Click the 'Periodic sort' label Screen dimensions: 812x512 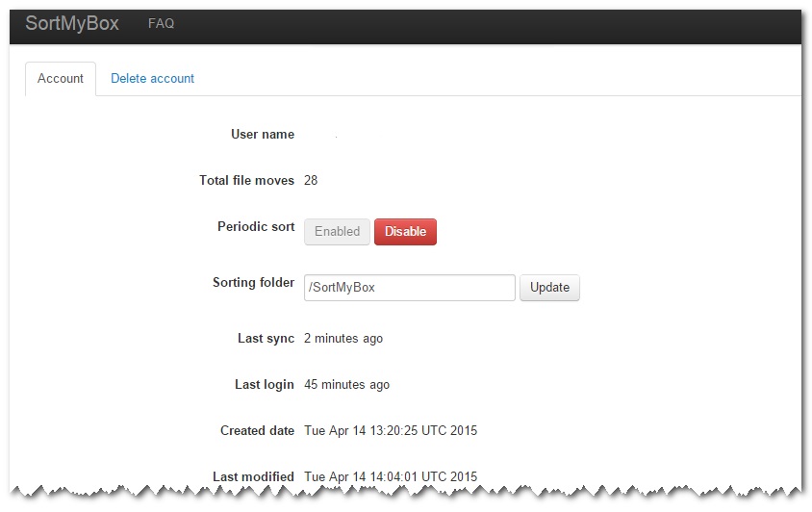pyautogui.click(x=256, y=226)
